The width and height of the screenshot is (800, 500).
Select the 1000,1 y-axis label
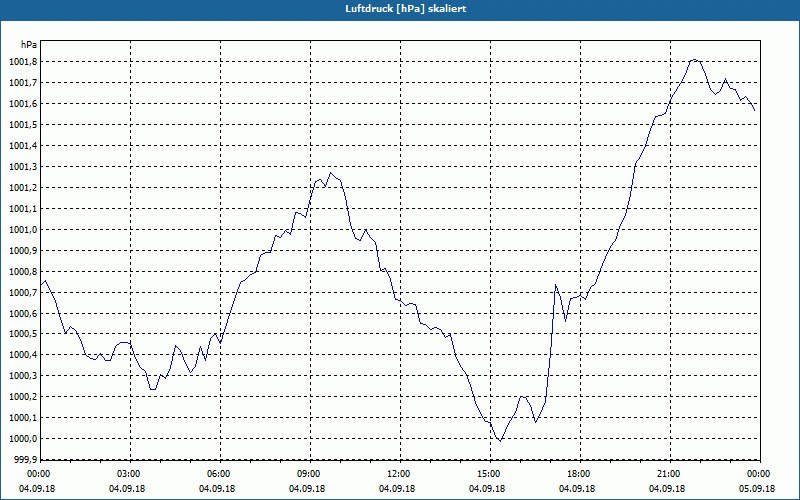click(x=23, y=418)
